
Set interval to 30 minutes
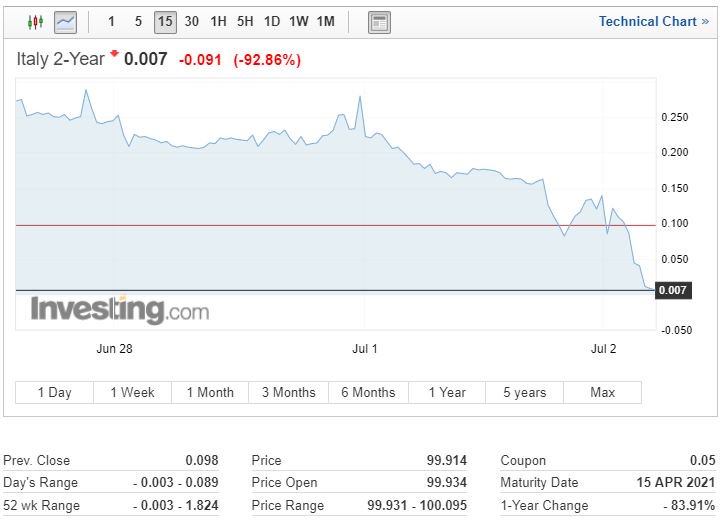(192, 22)
